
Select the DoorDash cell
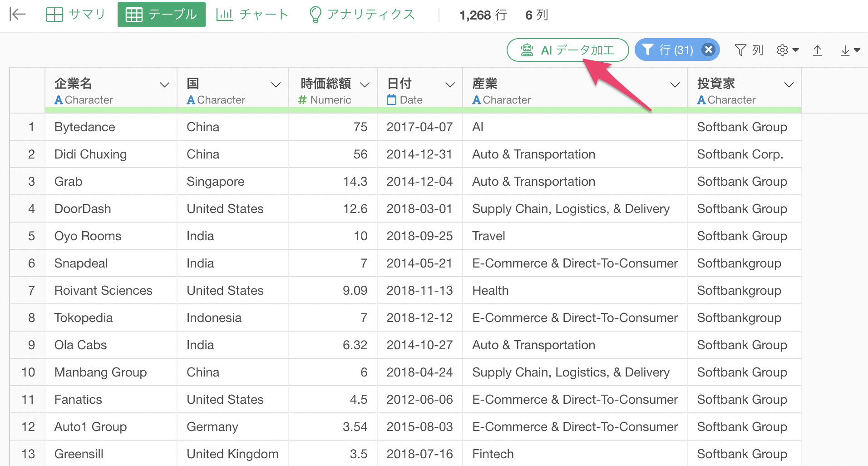tap(111, 209)
